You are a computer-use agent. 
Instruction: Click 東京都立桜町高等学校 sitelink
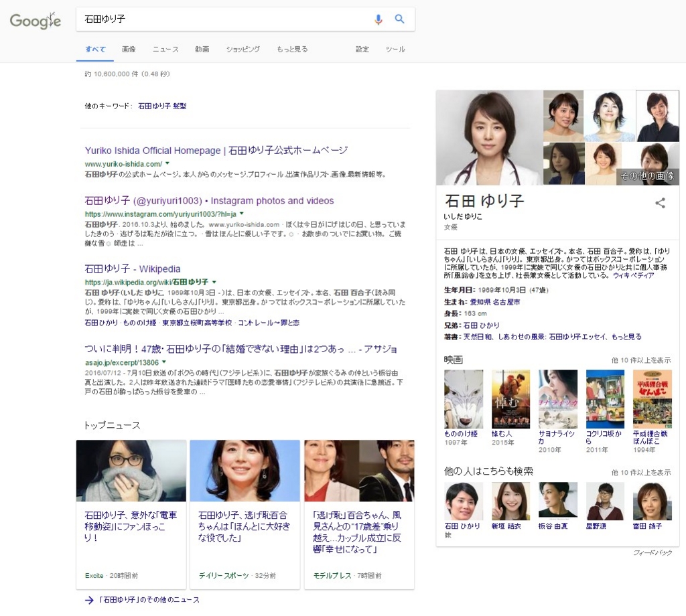pos(197,323)
